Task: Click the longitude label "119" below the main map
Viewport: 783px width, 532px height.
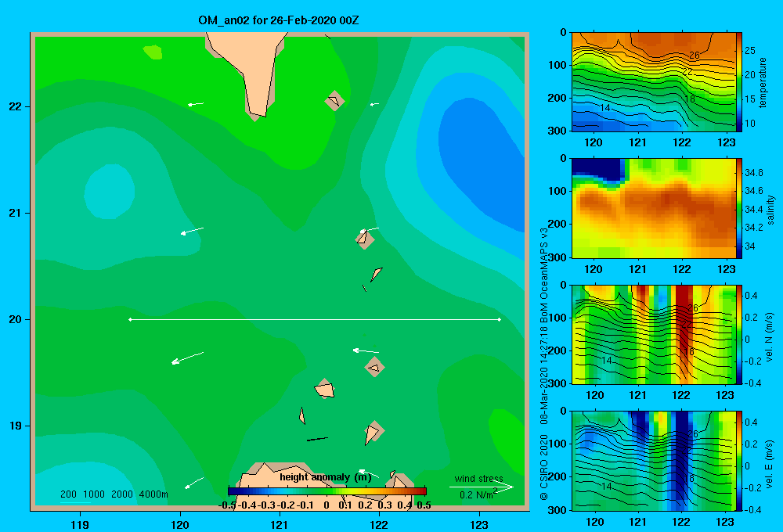Action: point(80,524)
